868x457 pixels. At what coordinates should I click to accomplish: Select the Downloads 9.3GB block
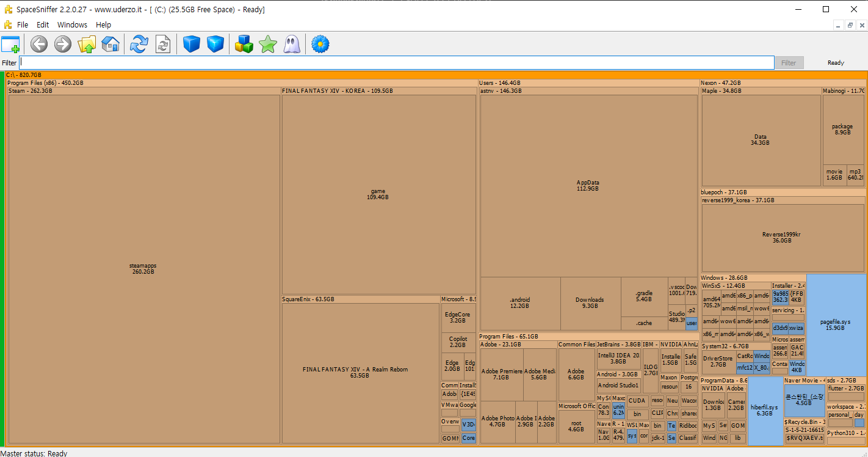[590, 303]
